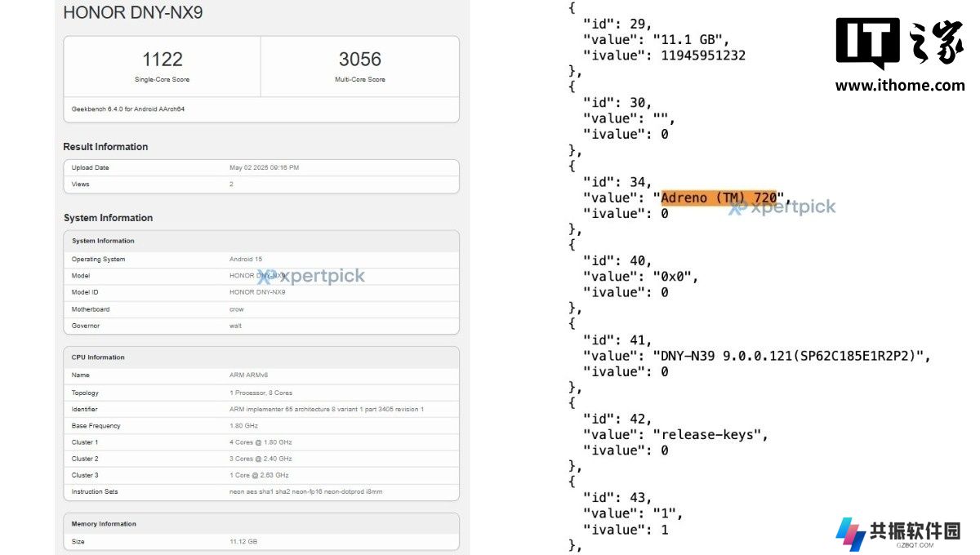Viewport: 980px width, 555px height.
Task: Click the upload date value May 02 2025
Action: [x=264, y=167]
